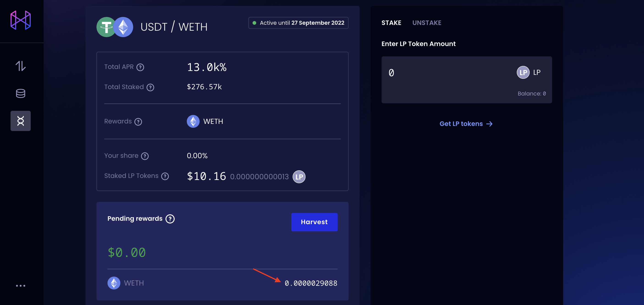Image resolution: width=644 pixels, height=305 pixels.
Task: Click the LP token badge in input box
Action: tap(528, 72)
